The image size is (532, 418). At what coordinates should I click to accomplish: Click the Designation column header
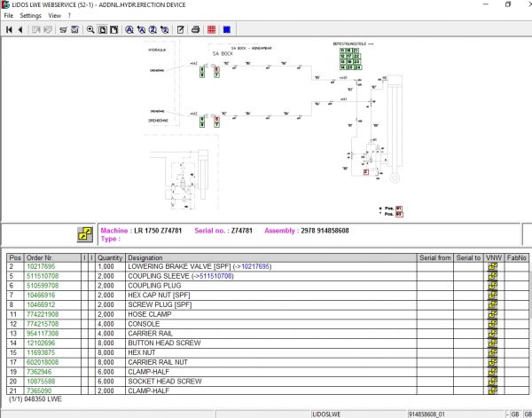270,257
